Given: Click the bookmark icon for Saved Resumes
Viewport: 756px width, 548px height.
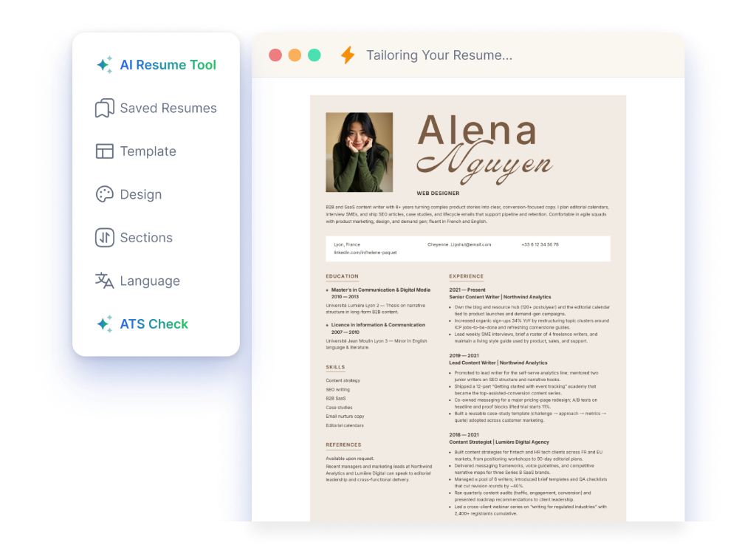Looking at the screenshot, I should (105, 108).
